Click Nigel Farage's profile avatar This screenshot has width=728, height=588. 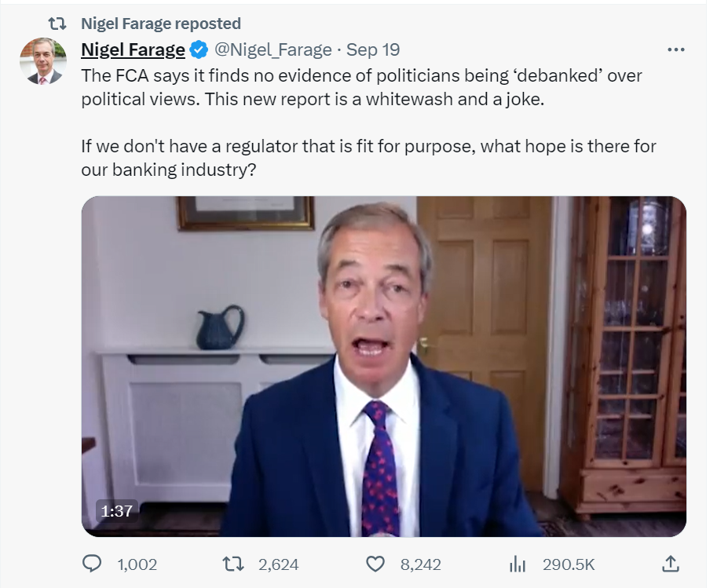43,60
